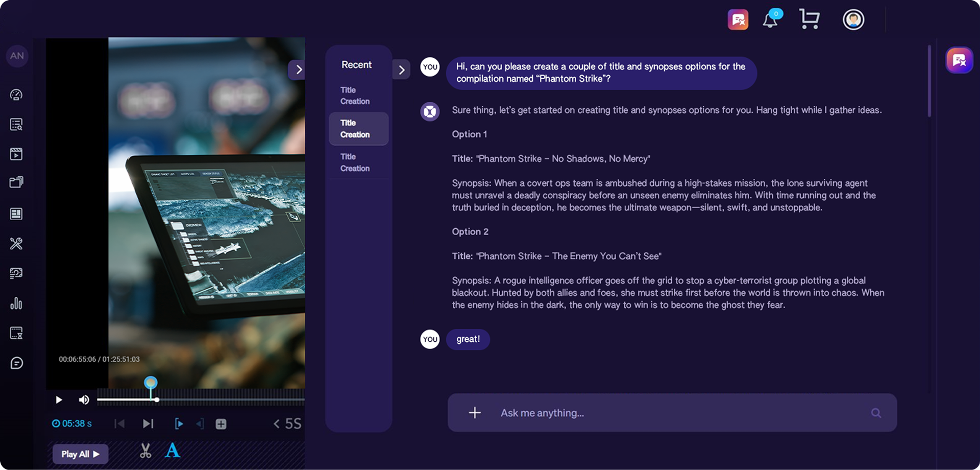Screen dimensions: 980x470
Task: Click the search magnifier in the prompt box
Action: click(x=876, y=413)
